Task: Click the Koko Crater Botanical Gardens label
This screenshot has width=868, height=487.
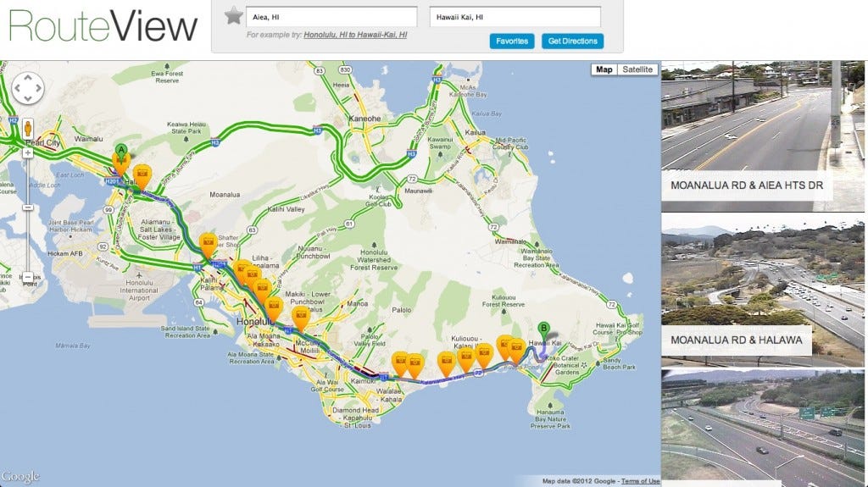Action: (563, 365)
